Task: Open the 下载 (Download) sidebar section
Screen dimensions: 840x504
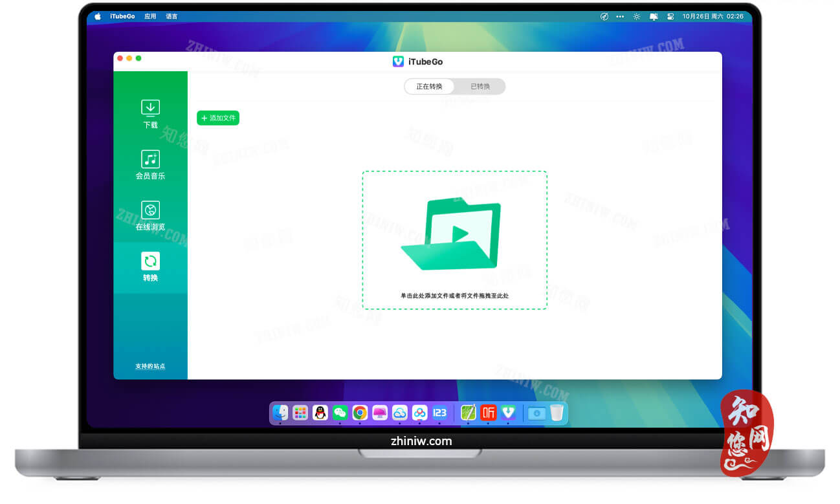Action: (150, 114)
